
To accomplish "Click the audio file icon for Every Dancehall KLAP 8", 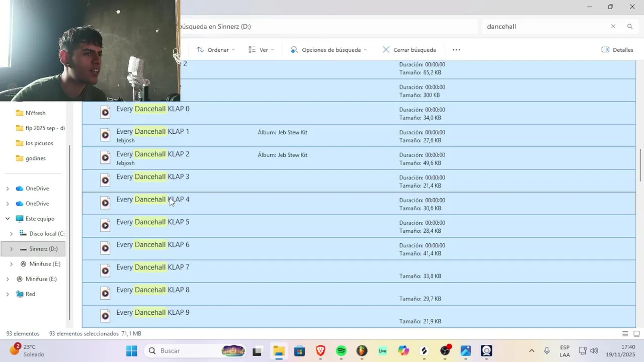I will pyautogui.click(x=105, y=293).
